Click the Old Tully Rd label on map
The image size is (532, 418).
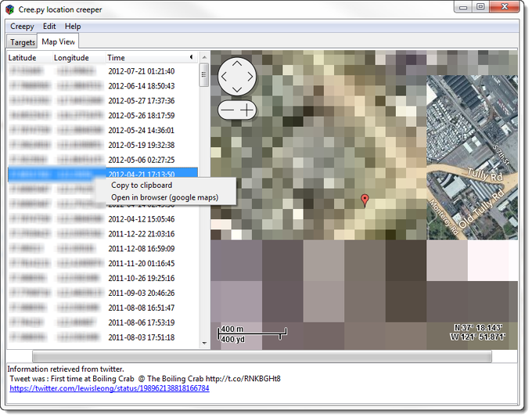(x=481, y=209)
